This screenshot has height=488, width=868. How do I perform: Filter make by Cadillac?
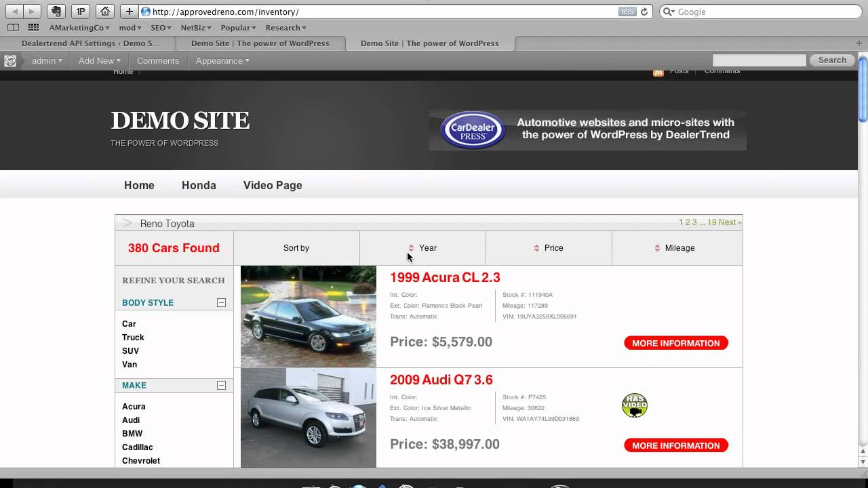[138, 447]
